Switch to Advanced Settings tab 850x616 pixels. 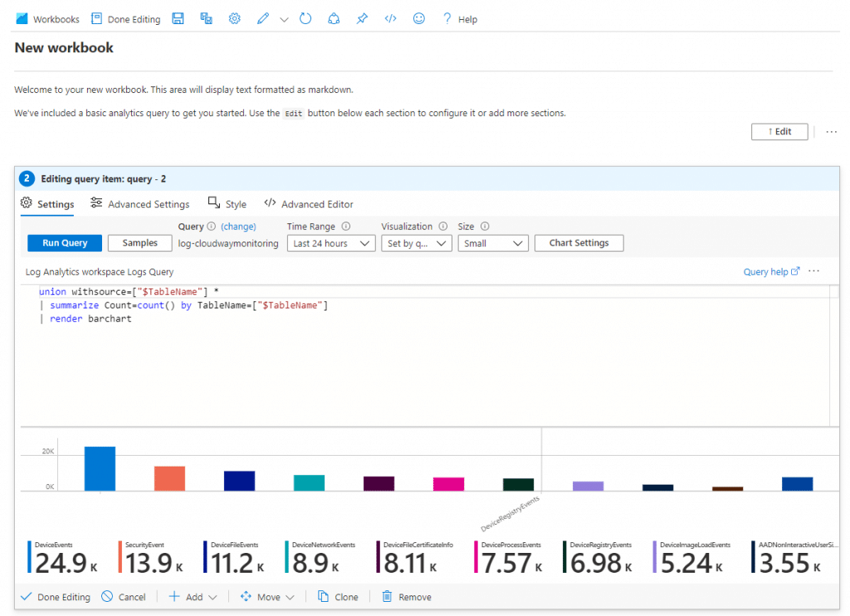point(140,204)
